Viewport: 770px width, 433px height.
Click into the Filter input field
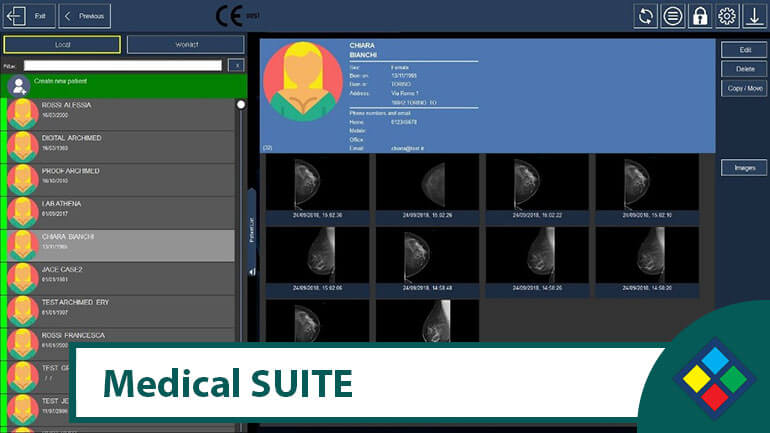(x=123, y=66)
